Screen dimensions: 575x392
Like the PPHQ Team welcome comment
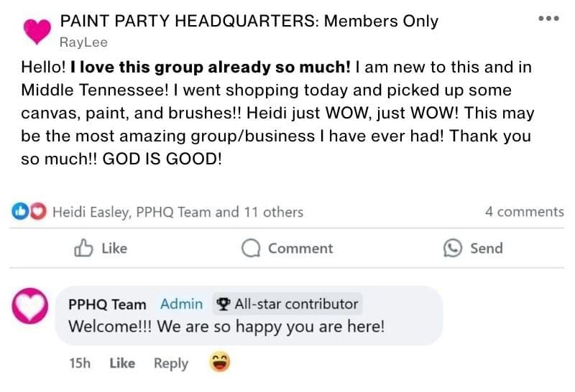click(x=122, y=363)
